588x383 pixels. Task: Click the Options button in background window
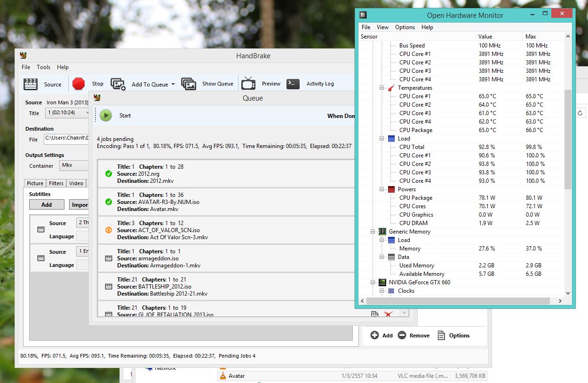click(x=453, y=336)
